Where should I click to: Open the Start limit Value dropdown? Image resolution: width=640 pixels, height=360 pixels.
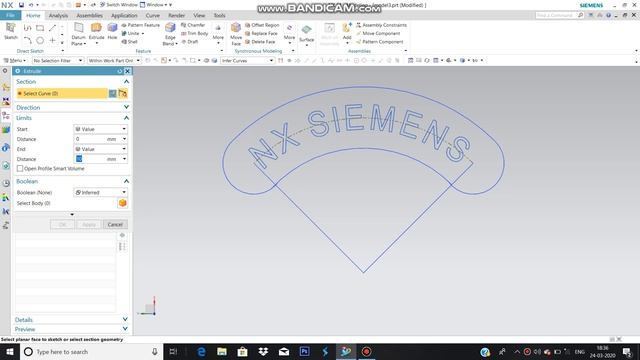pos(100,129)
